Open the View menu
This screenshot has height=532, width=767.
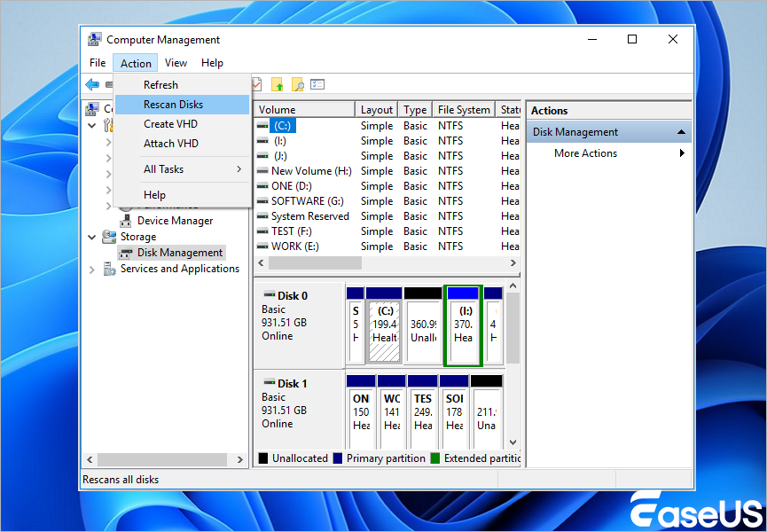click(x=175, y=63)
